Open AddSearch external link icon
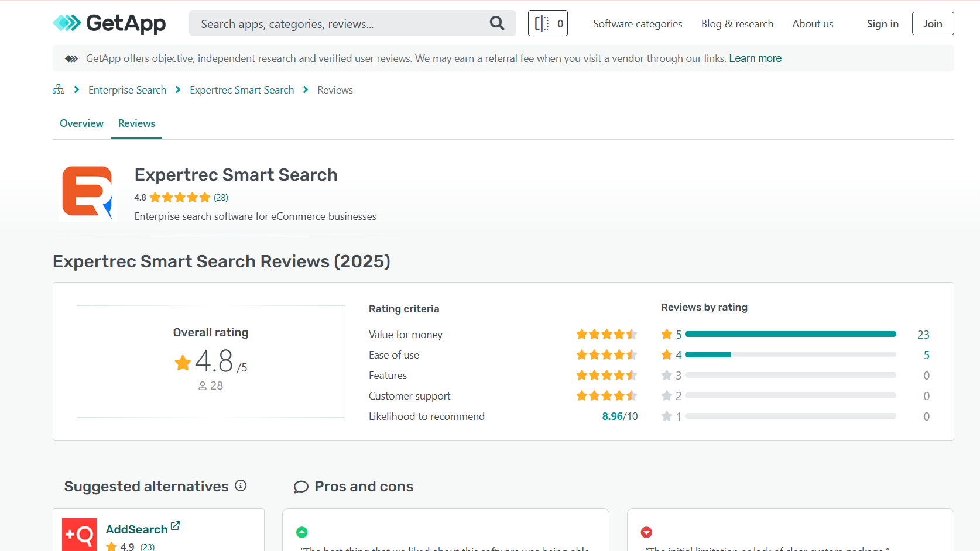 175,526
